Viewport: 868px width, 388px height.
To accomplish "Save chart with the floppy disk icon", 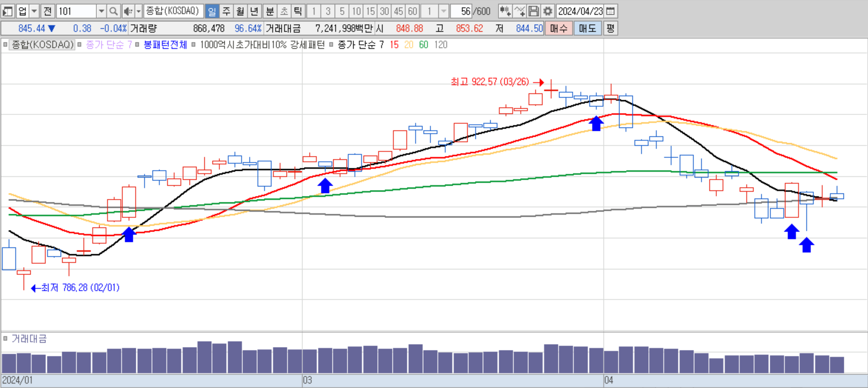I will click(x=533, y=11).
